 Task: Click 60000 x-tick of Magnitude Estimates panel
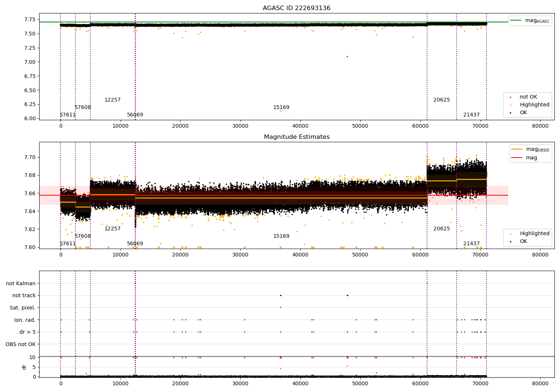(420, 255)
